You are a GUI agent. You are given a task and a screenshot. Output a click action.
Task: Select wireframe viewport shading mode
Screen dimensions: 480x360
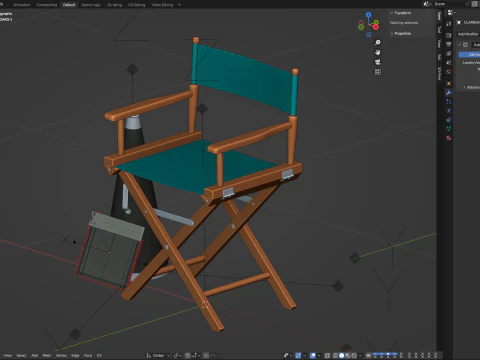coord(335,355)
